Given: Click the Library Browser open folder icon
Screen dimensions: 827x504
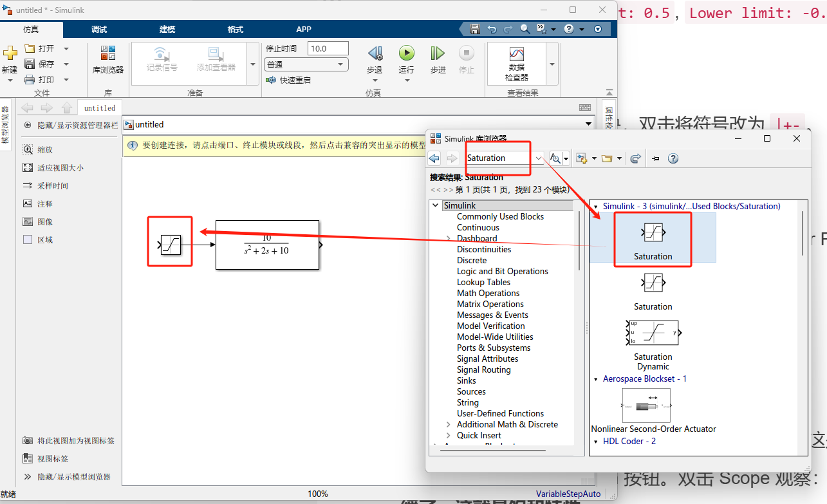Looking at the screenshot, I should tap(607, 158).
